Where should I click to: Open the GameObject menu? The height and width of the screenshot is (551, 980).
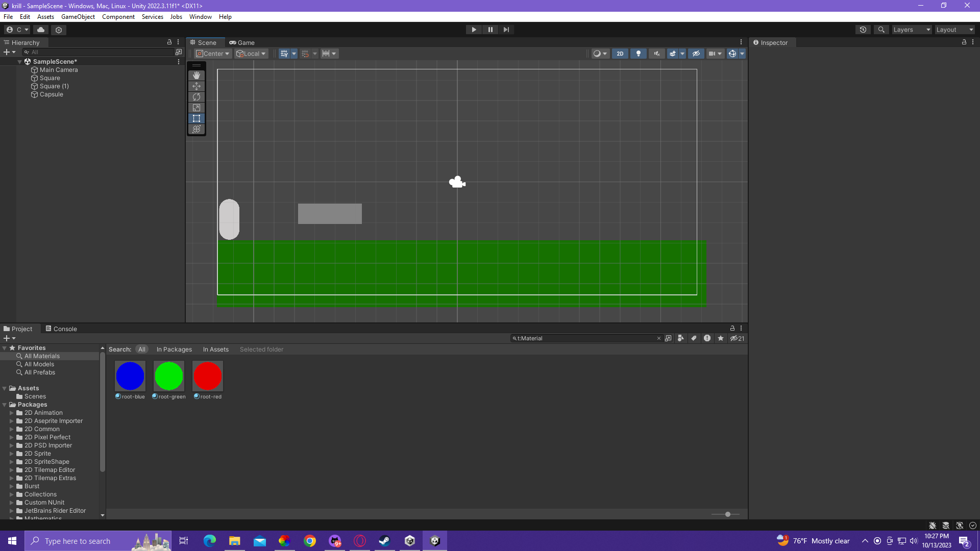pos(78,17)
